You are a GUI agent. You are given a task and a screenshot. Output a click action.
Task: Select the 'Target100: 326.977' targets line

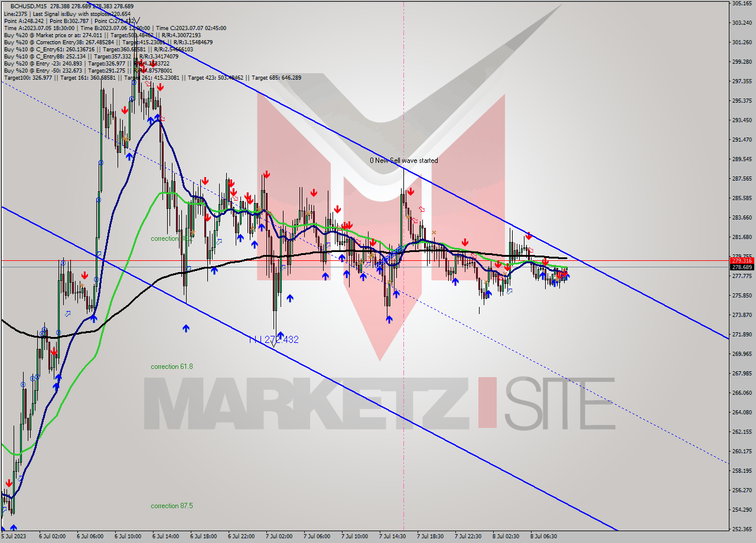coord(152,77)
